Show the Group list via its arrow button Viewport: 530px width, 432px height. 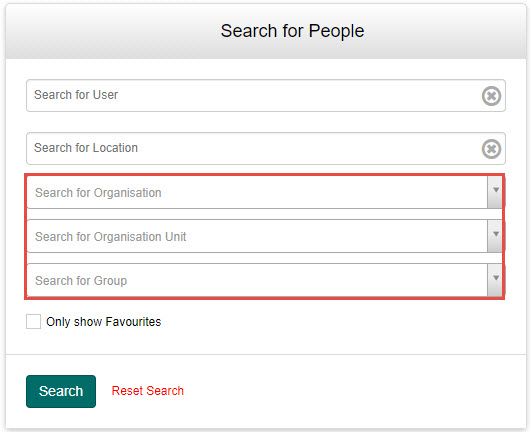tap(495, 280)
